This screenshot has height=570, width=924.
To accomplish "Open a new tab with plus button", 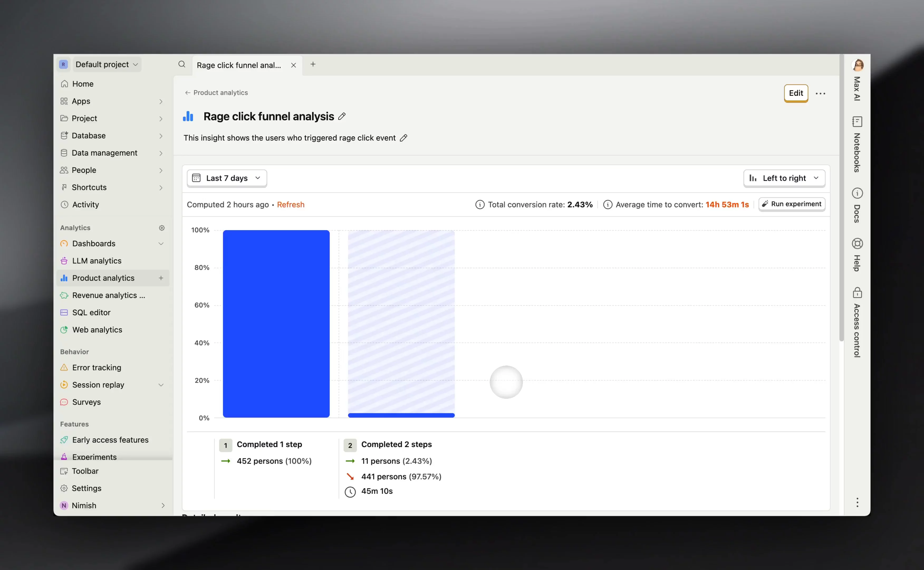I will [x=313, y=64].
